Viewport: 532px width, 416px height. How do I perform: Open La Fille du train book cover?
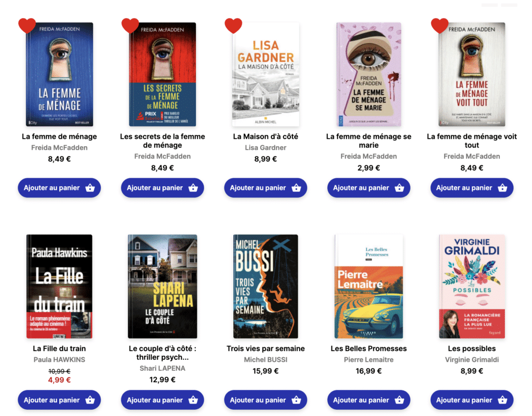click(59, 287)
